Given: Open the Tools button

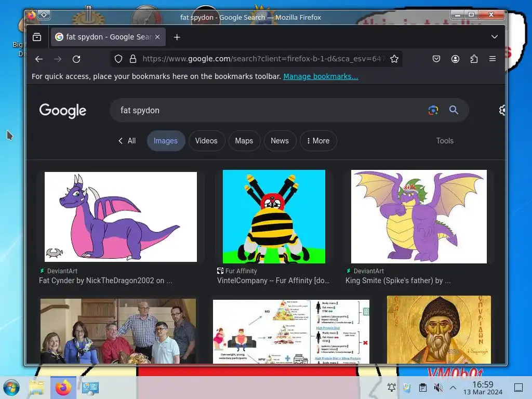Looking at the screenshot, I should click(445, 141).
